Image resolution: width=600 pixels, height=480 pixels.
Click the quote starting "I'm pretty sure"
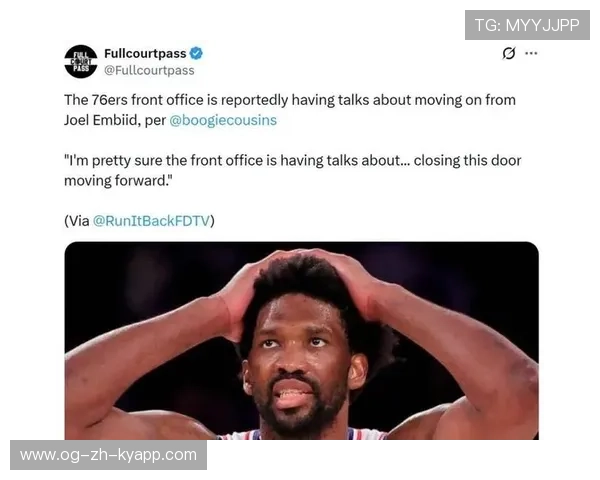292,170
